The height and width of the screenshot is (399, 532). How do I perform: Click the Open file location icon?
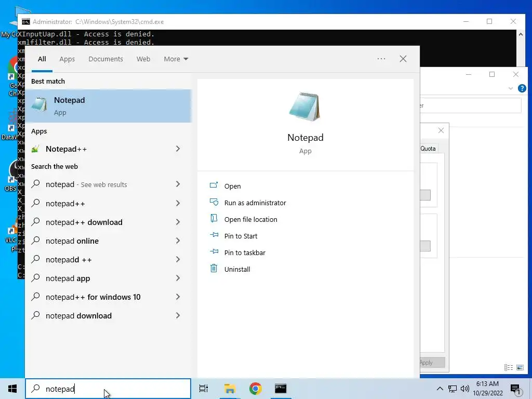click(x=214, y=218)
